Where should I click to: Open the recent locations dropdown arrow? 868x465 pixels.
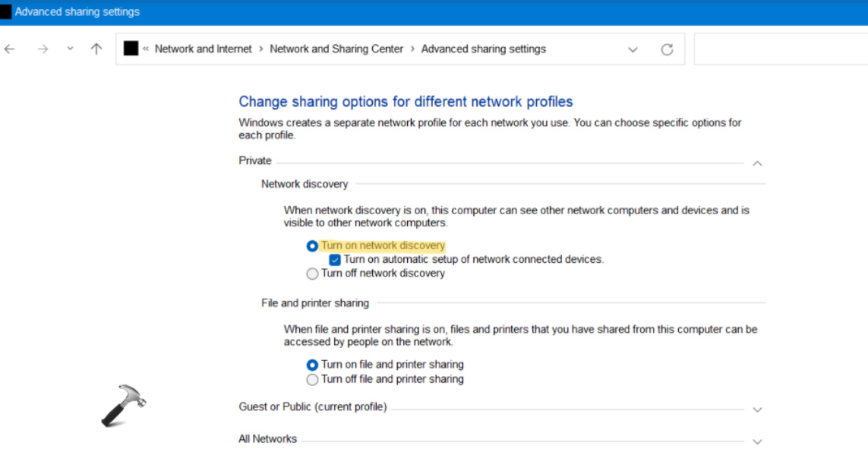70,49
